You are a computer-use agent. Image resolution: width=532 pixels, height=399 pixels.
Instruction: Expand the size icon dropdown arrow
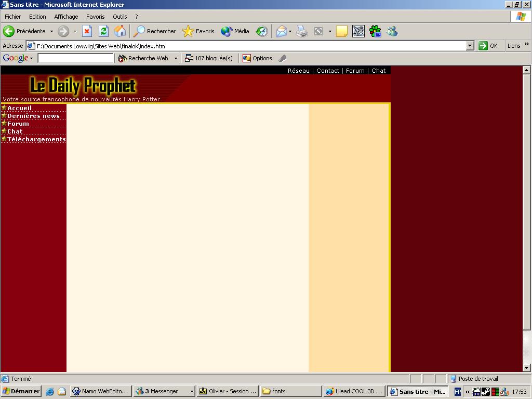(330, 31)
